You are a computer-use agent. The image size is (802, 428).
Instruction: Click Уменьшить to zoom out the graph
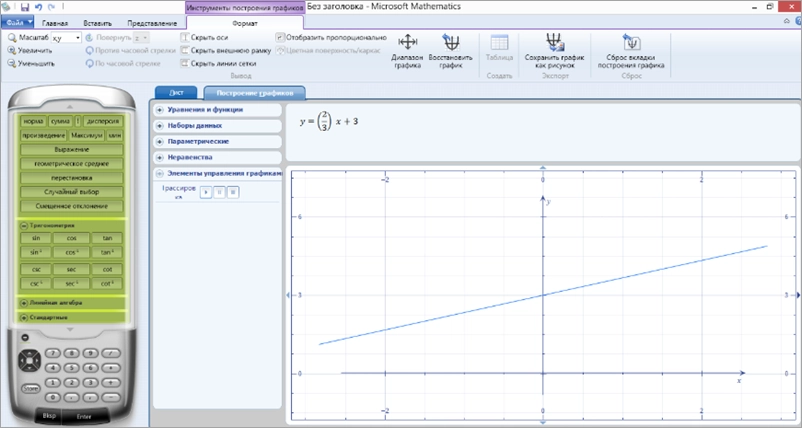point(31,63)
